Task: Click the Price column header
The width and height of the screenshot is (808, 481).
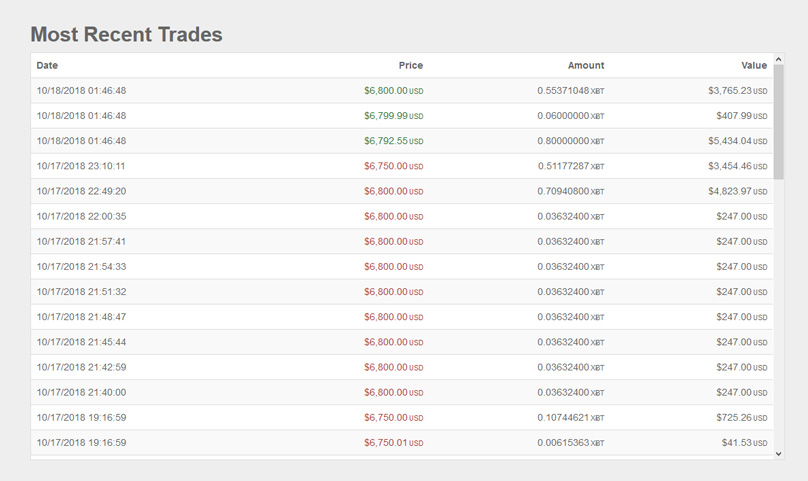Action: point(410,66)
